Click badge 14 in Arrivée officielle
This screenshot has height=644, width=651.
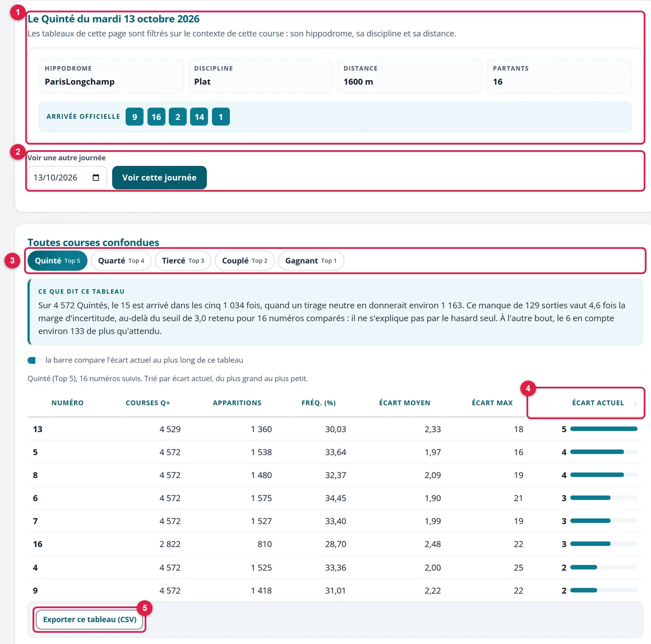pyautogui.click(x=199, y=117)
